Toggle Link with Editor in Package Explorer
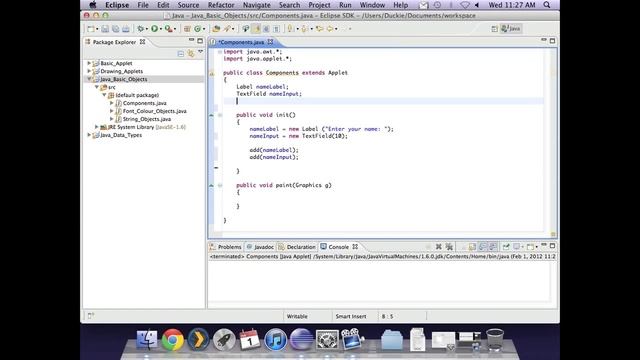The height and width of the screenshot is (360, 640). pos(191,53)
